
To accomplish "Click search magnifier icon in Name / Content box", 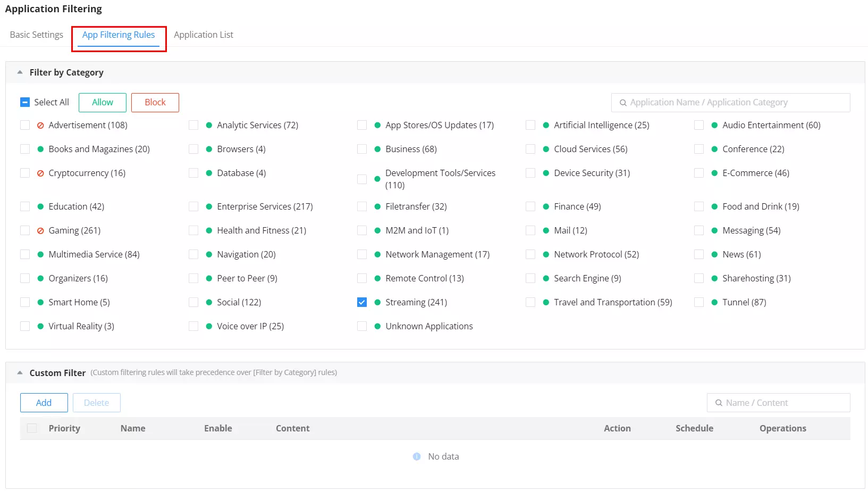I will (719, 403).
